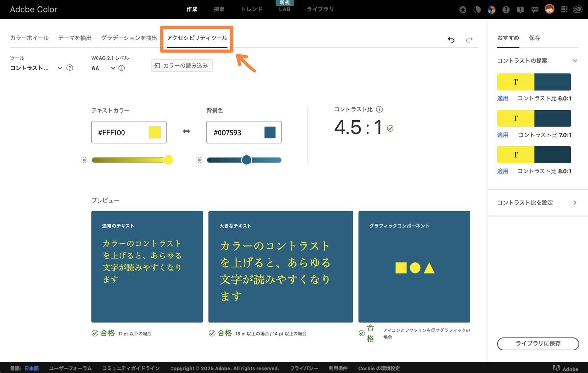This screenshot has height=373, width=588.
Task: Apply the 7.0:1 contrast suggestion
Action: tap(503, 135)
